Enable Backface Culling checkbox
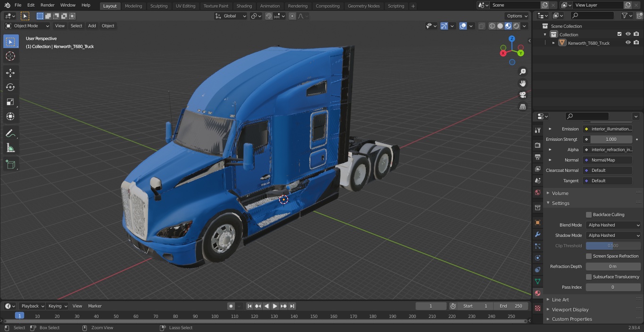Viewport: 644px width, 332px height. click(589, 215)
